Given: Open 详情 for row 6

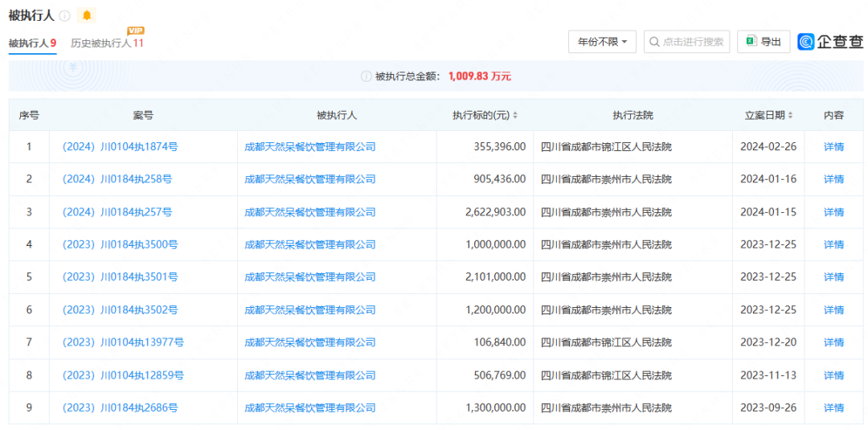Looking at the screenshot, I should (x=833, y=310).
